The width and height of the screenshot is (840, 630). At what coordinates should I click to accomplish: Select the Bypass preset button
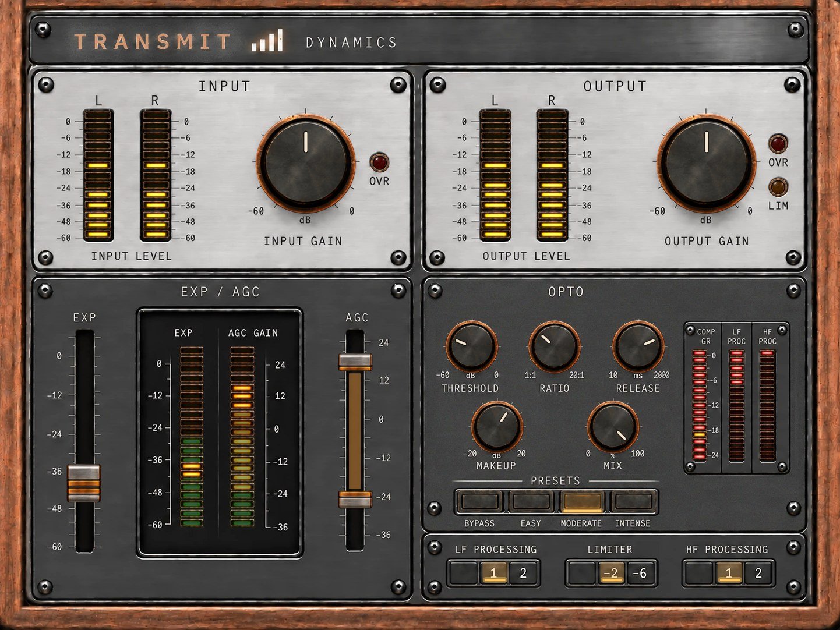tap(479, 502)
